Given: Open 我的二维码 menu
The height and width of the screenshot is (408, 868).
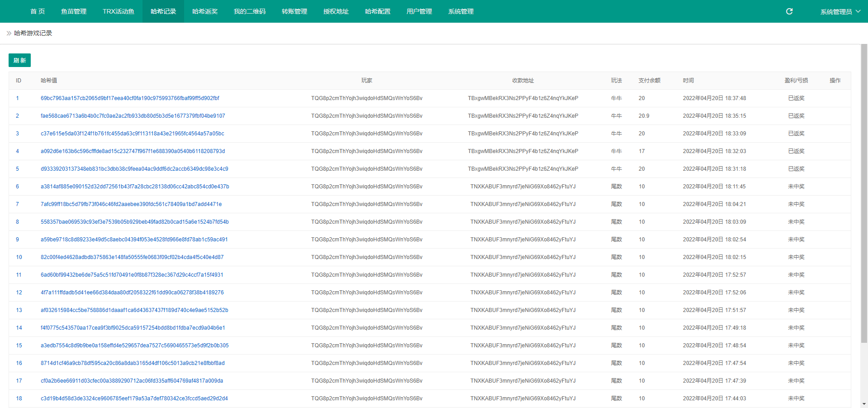Looking at the screenshot, I should pos(250,11).
